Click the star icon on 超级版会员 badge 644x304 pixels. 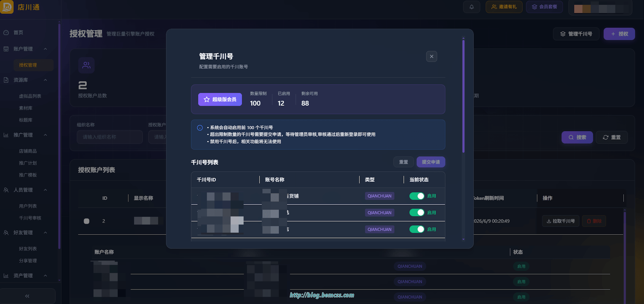(206, 99)
